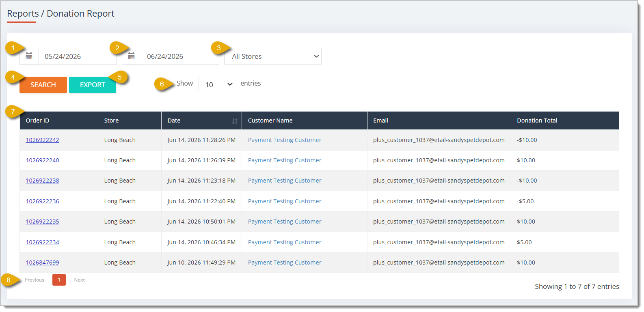The height and width of the screenshot is (312, 644).
Task: Run the SEARCH button
Action: [43, 85]
